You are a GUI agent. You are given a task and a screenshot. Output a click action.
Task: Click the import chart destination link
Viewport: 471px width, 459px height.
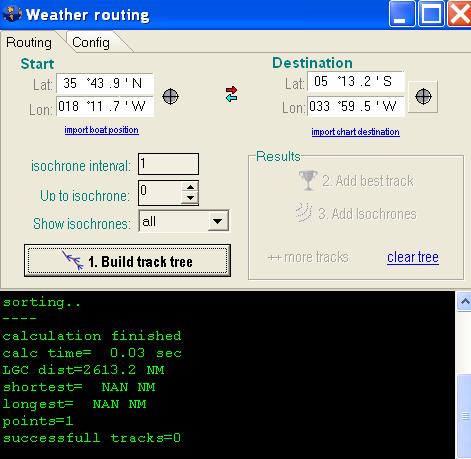coord(356,132)
